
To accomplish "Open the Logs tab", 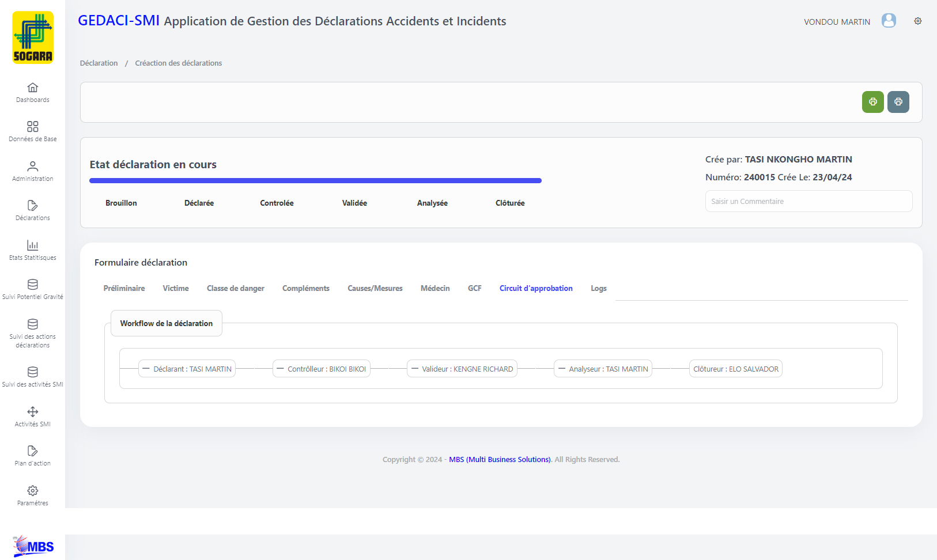I will pos(599,288).
